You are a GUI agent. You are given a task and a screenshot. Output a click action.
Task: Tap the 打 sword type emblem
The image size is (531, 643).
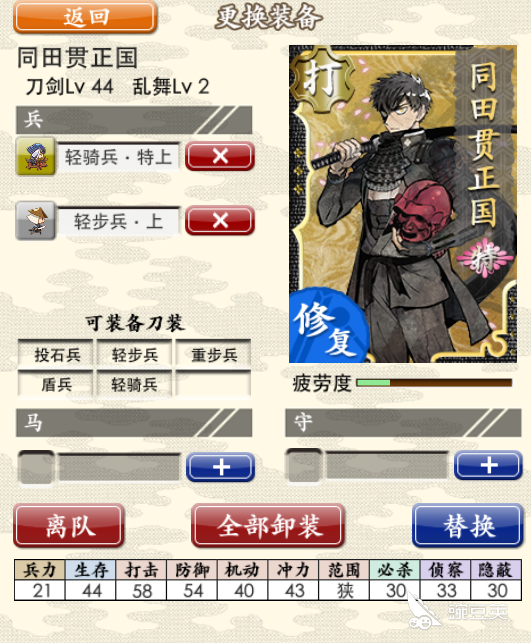click(x=323, y=79)
